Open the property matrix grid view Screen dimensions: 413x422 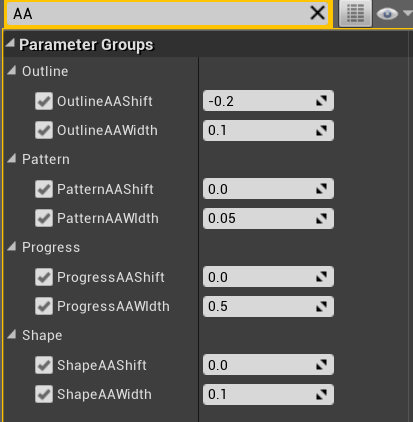tap(355, 13)
